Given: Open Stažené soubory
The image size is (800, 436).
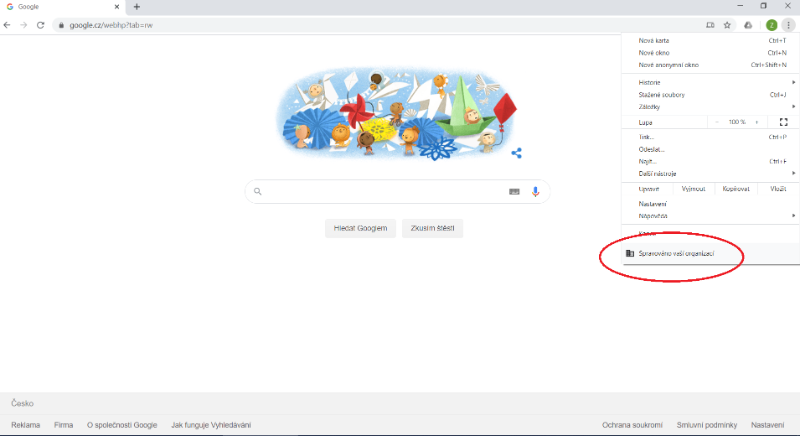Looking at the screenshot, I should (710, 94).
